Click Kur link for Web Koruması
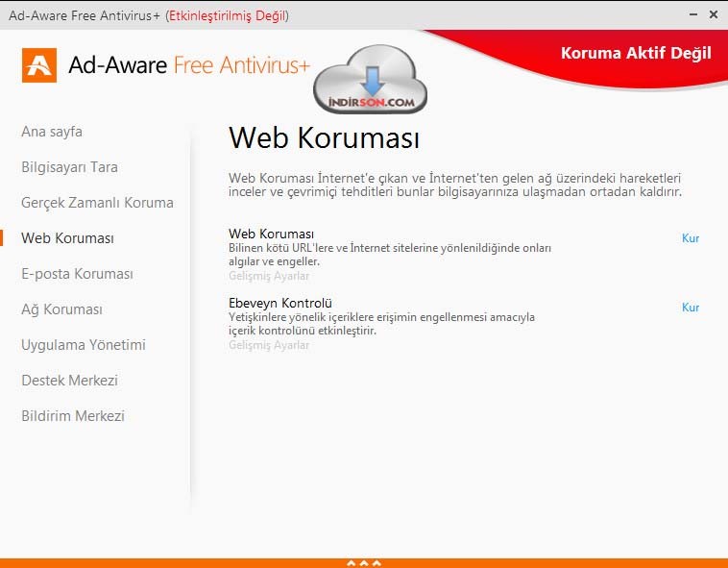The height and width of the screenshot is (568, 728). (691, 238)
